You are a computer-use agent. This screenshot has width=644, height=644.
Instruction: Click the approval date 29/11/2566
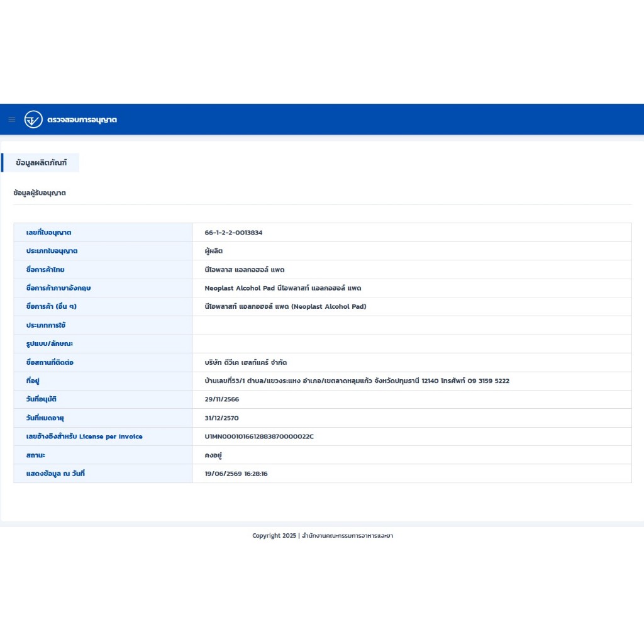tap(222, 399)
